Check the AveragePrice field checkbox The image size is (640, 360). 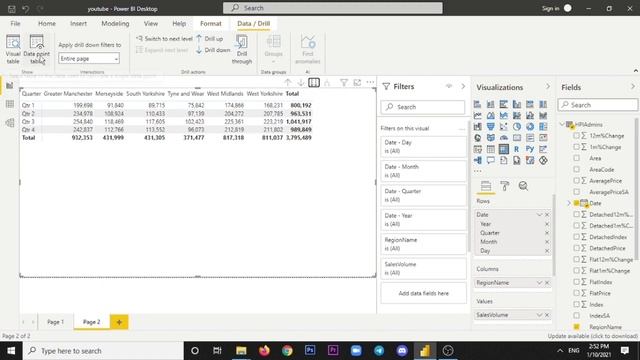(576, 180)
